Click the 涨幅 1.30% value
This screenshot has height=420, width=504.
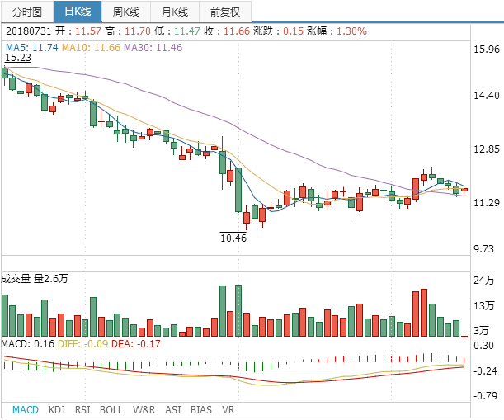coord(337,31)
